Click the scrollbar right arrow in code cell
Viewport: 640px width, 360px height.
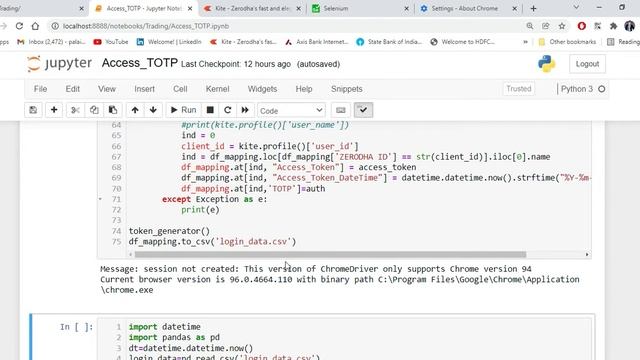(x=587, y=254)
